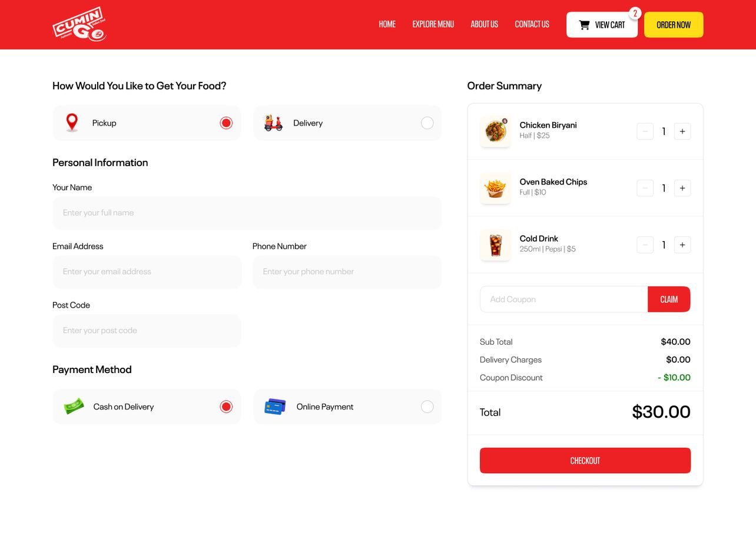Increase Oven Baked Chips quantity
The height and width of the screenshot is (538, 756).
(x=682, y=188)
